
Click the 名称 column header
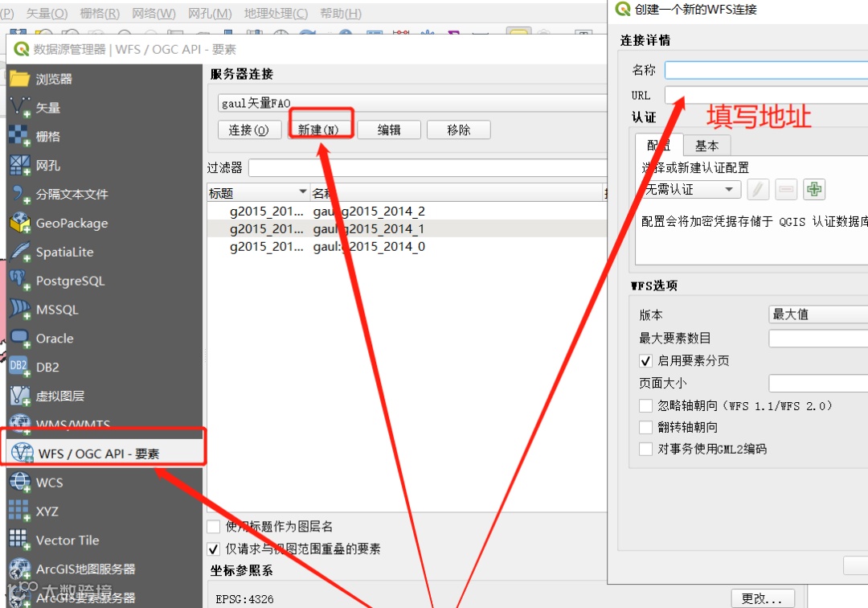point(457,193)
